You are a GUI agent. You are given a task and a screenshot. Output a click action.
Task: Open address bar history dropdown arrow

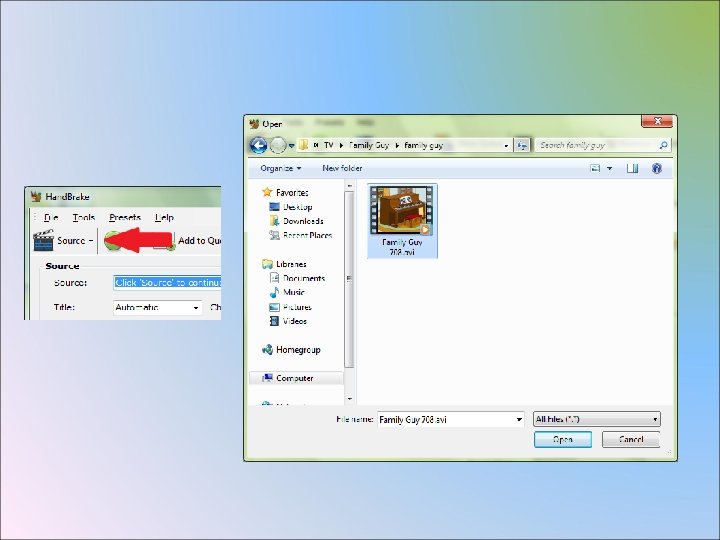pyautogui.click(x=506, y=146)
